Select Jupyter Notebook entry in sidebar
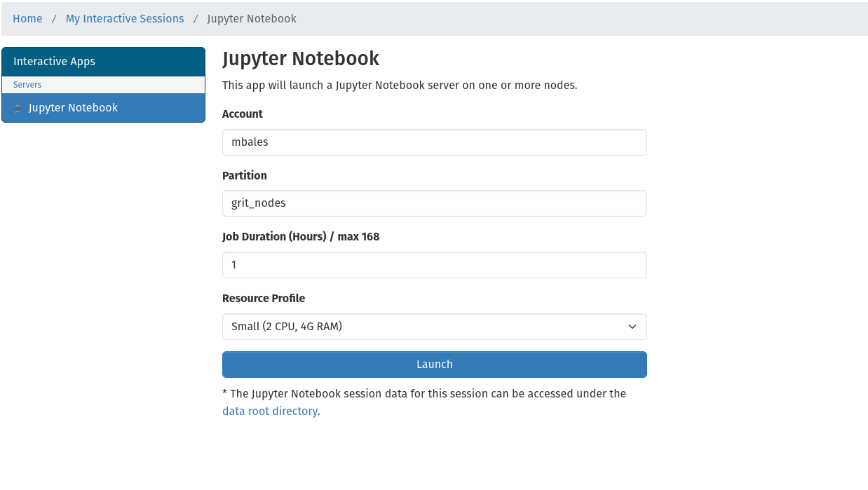This screenshot has width=868, height=490. pos(73,108)
